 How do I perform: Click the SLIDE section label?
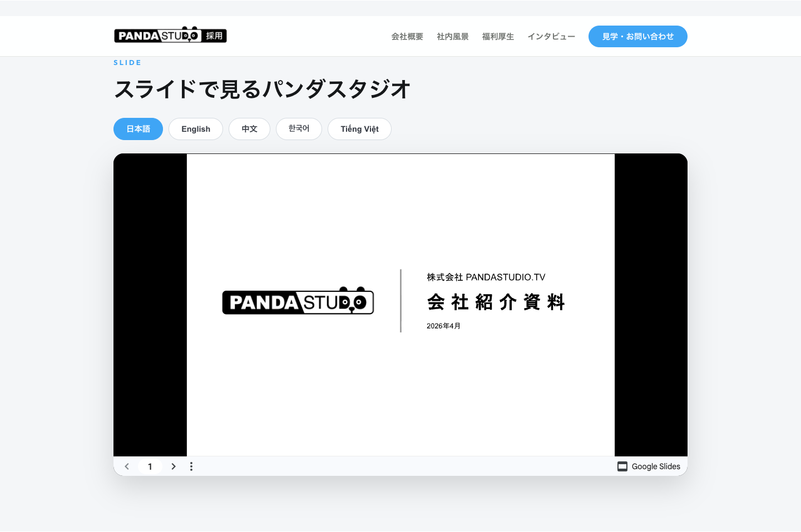click(127, 63)
